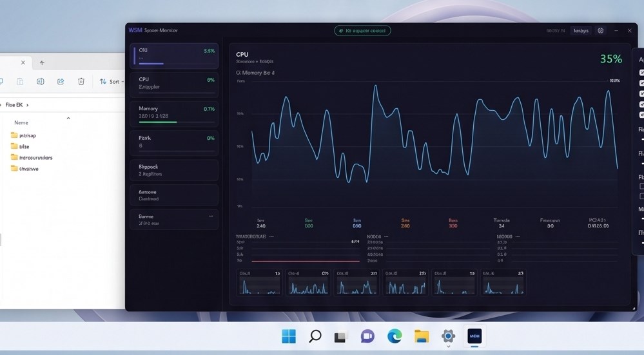Click the CPU heading in main panel
This screenshot has height=355, width=644.
point(242,54)
